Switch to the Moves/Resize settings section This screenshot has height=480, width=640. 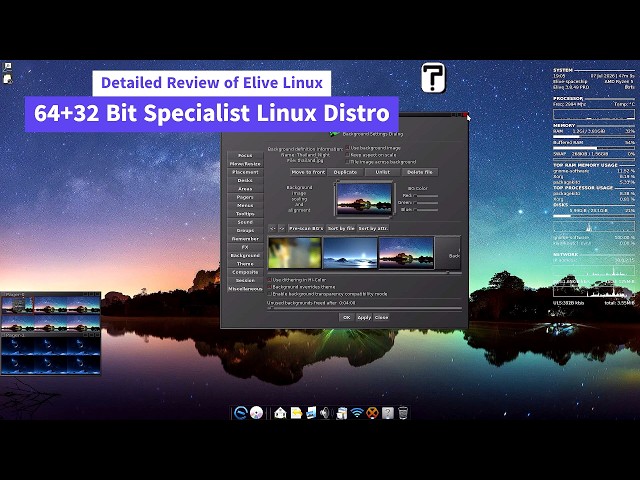tap(245, 164)
